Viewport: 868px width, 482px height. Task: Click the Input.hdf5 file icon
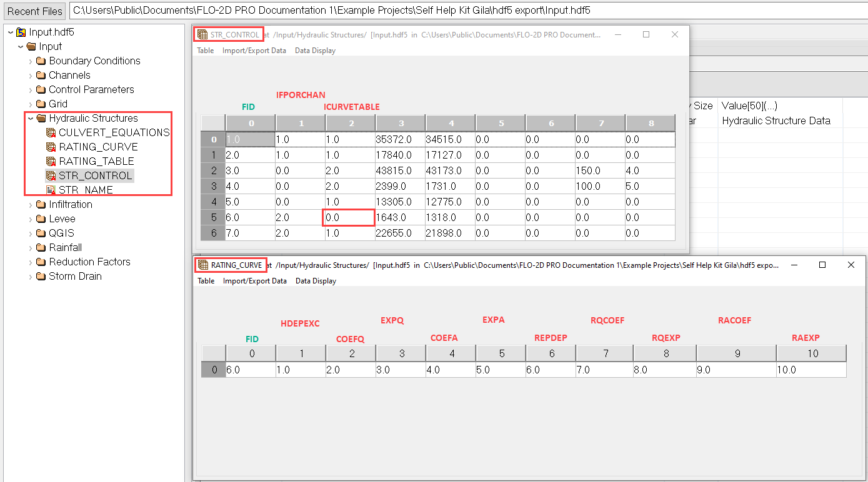pos(21,32)
